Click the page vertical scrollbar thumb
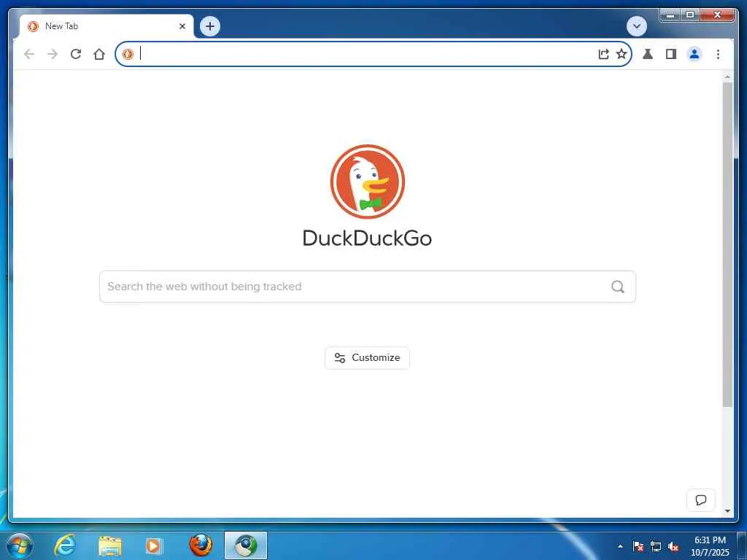747x560 pixels. (727, 244)
